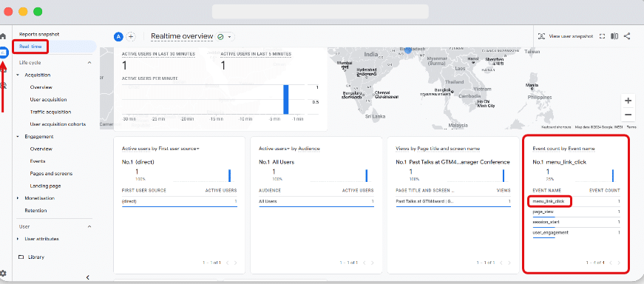644x284 pixels.
Task: Collapse the Acquisition group arrow
Action: (x=18, y=75)
